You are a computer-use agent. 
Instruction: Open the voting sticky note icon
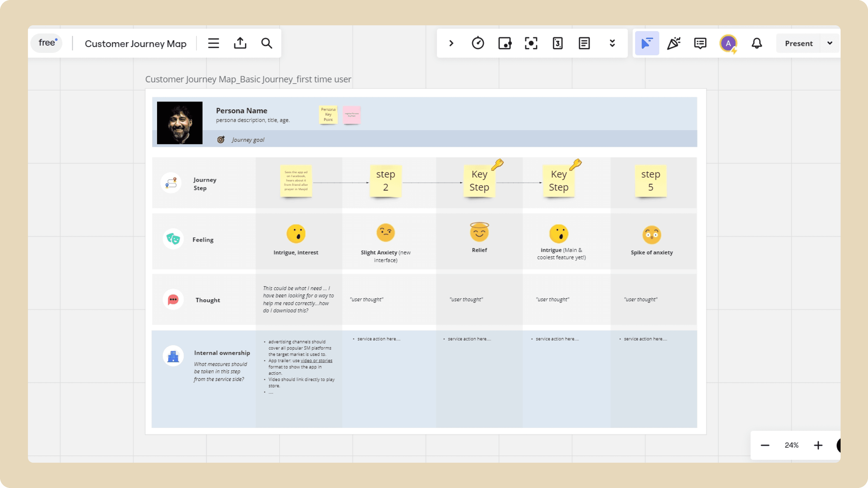click(504, 43)
